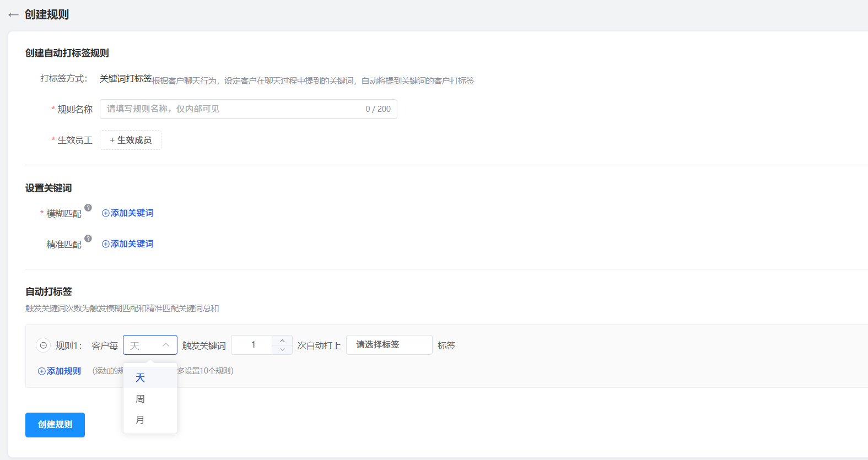Select 周 in the dropdown list
This screenshot has width=868, height=460.
click(150, 399)
